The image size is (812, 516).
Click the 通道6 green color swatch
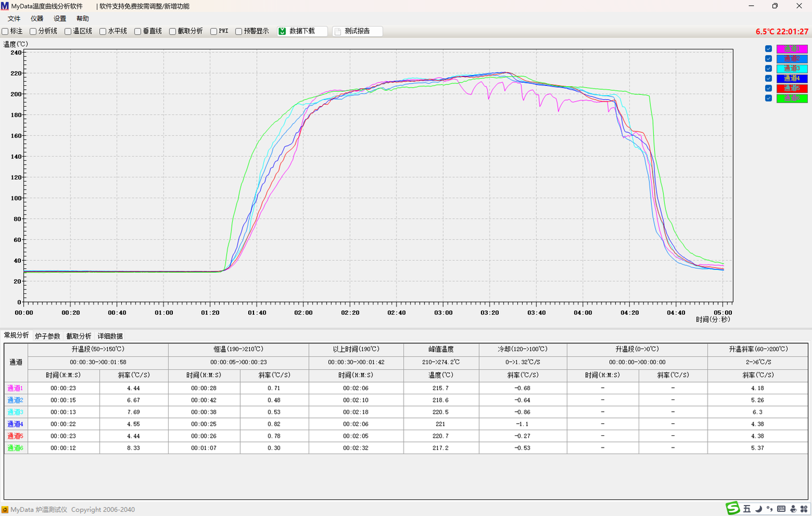(792, 98)
